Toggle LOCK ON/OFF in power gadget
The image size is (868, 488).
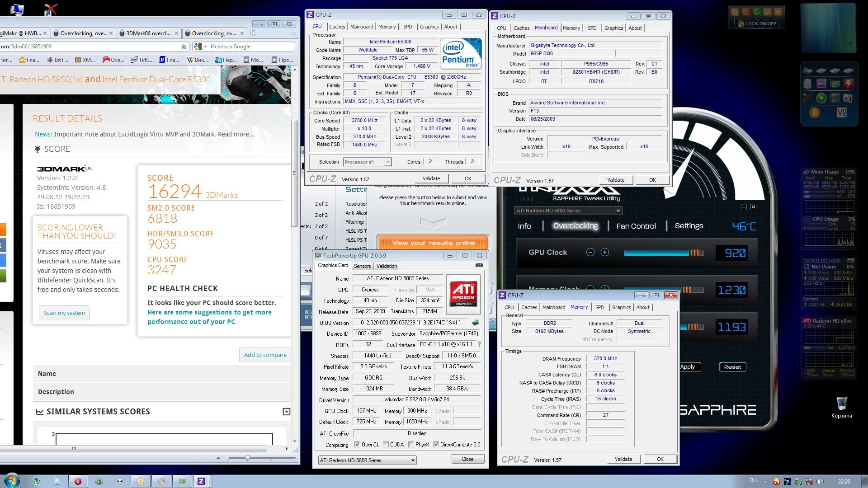757,23
